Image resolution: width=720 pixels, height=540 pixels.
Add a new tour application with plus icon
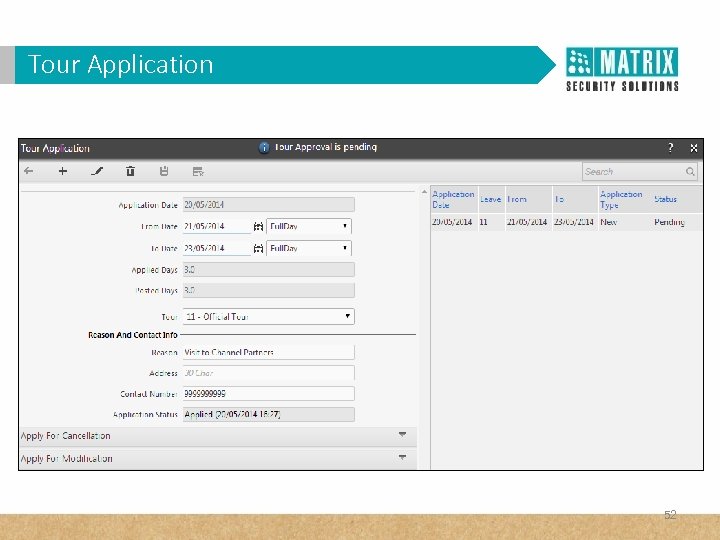pyautogui.click(x=63, y=171)
